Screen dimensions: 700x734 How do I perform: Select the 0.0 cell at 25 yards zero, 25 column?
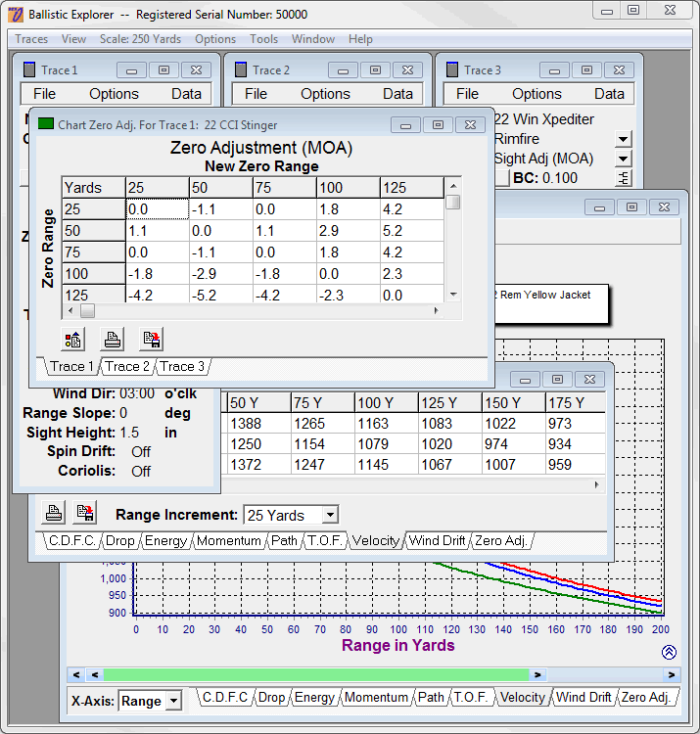(158, 208)
